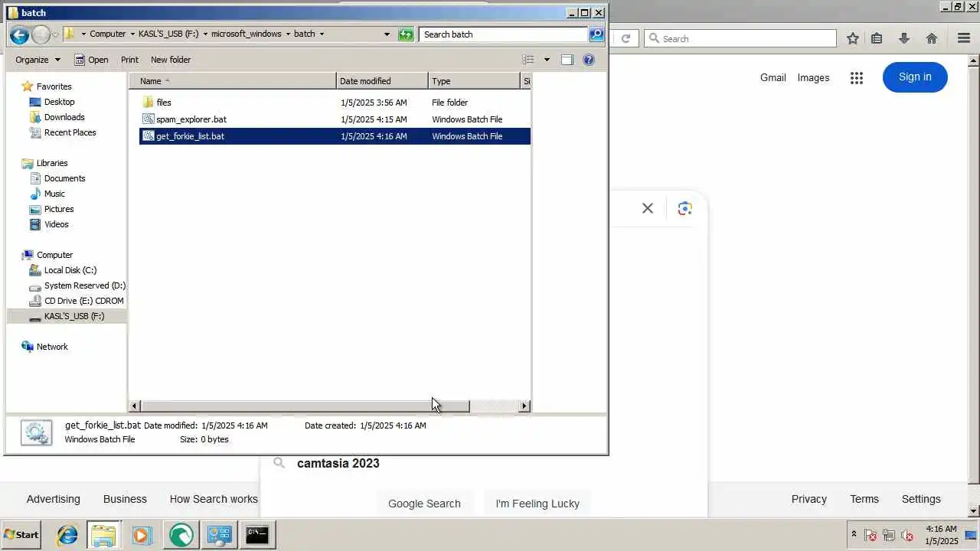This screenshot has height=551, width=980.
Task: Open Gmail link on Google page
Action: (x=773, y=77)
